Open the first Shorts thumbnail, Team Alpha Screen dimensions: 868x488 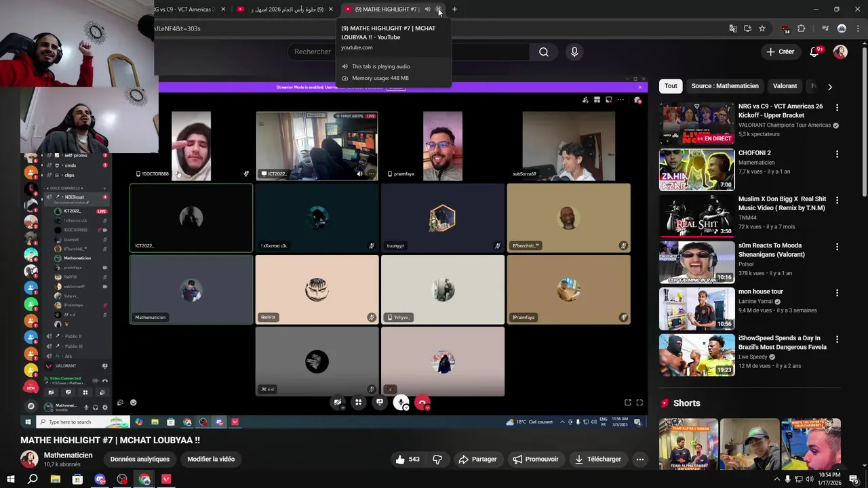[688, 443]
